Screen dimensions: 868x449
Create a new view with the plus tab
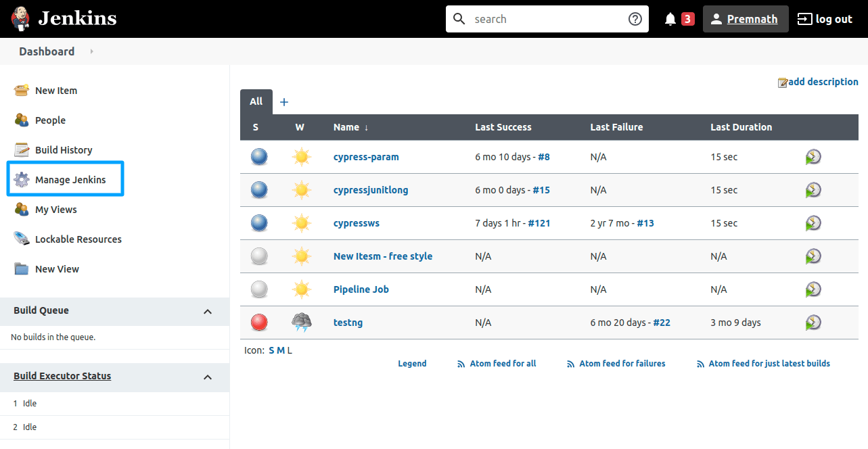pyautogui.click(x=283, y=101)
